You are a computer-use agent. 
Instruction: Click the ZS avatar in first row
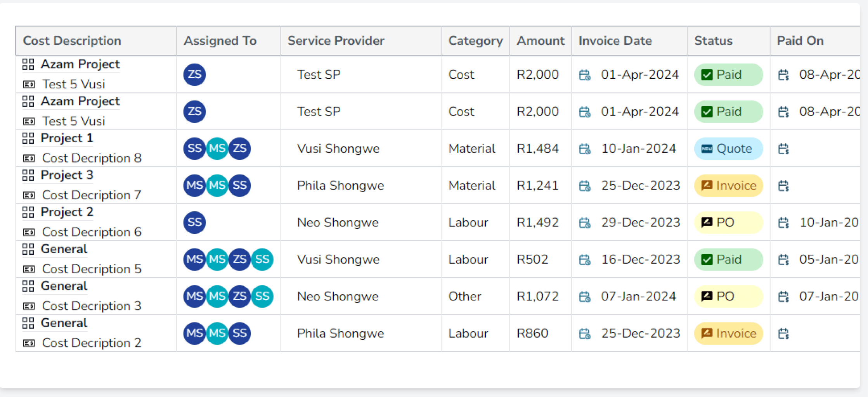tap(194, 74)
